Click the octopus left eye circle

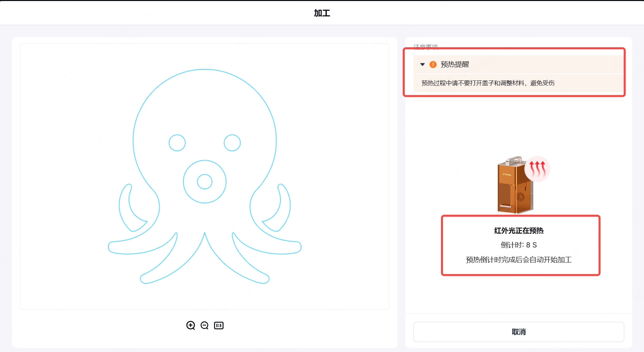pos(177,143)
